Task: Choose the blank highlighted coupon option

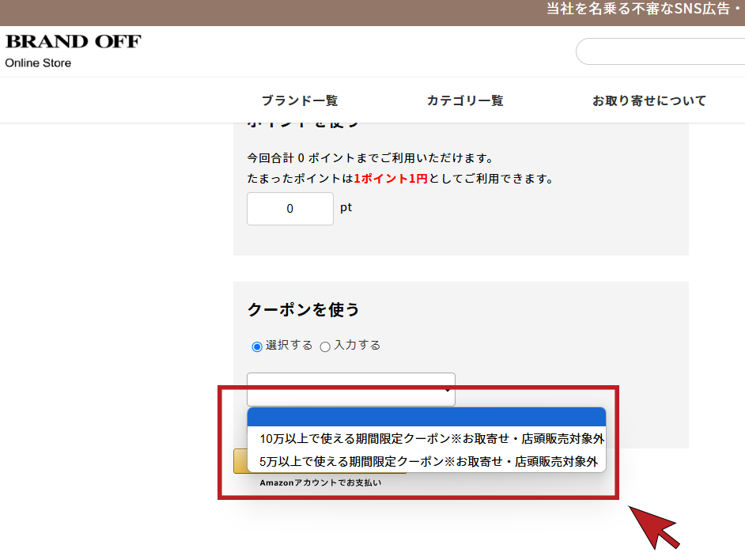Action: [x=426, y=417]
